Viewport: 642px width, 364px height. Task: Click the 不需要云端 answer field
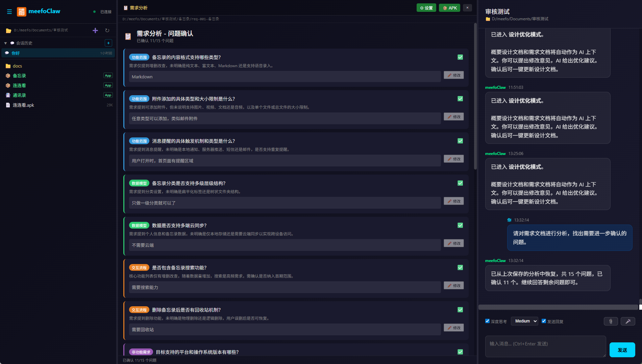click(x=285, y=245)
